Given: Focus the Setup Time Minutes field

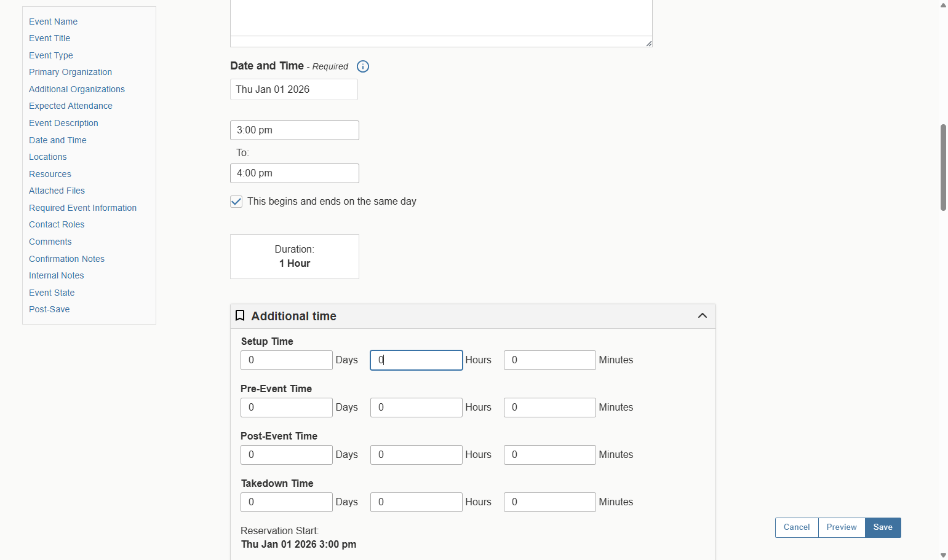Looking at the screenshot, I should tap(550, 360).
